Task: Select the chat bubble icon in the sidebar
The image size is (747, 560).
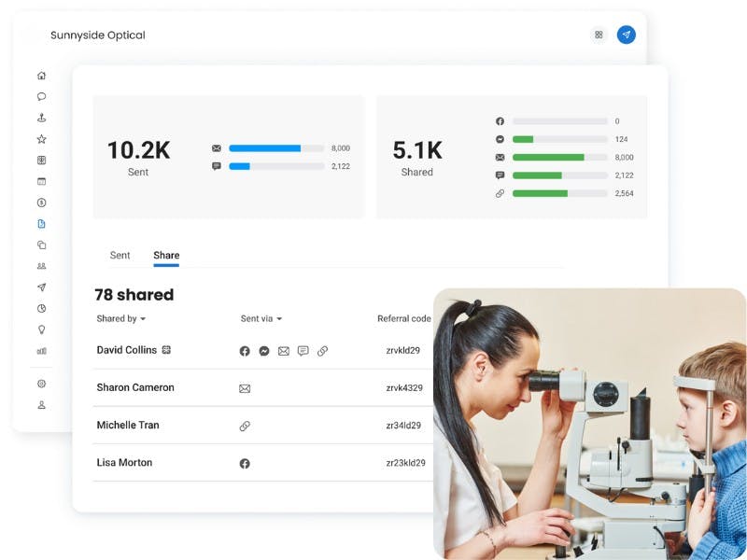Action: [x=41, y=96]
